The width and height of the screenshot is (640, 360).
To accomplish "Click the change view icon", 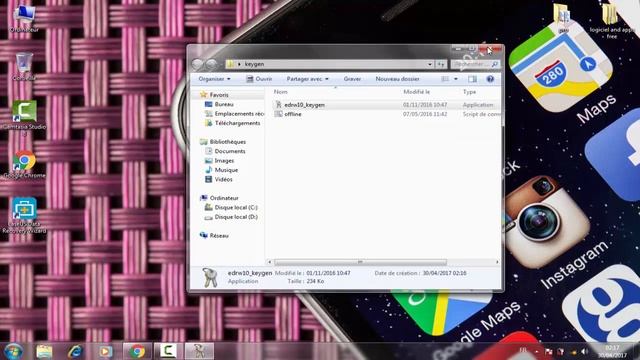I will [x=445, y=79].
